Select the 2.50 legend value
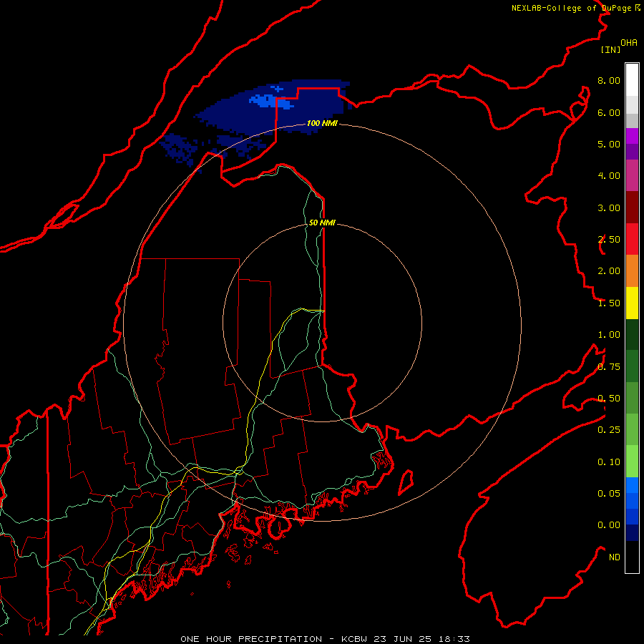Viewport: 644px width, 644px height. click(609, 240)
